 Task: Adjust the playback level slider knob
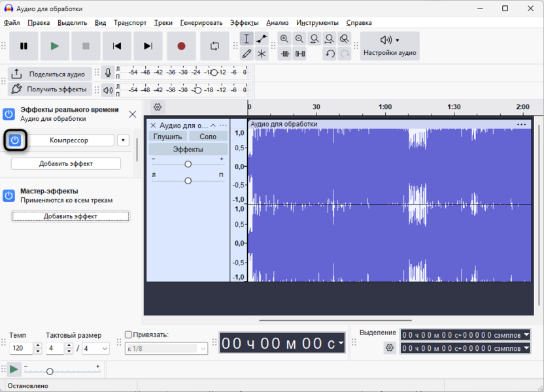point(197,90)
